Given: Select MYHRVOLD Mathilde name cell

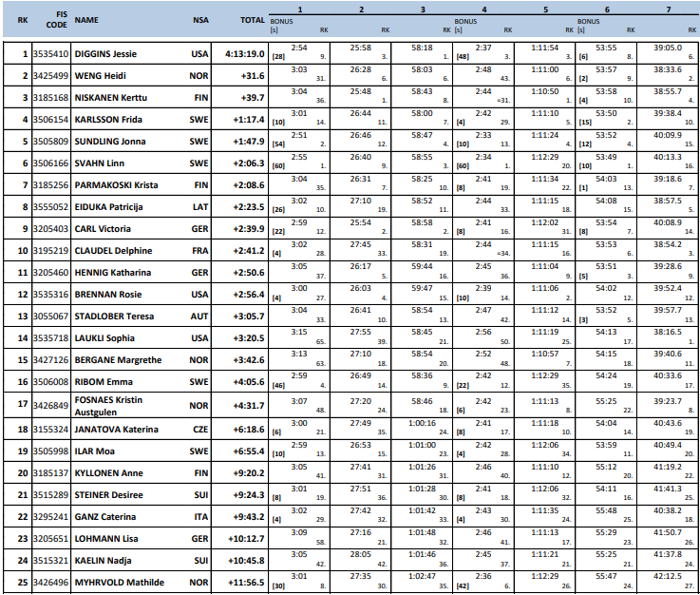Looking at the screenshot, I should tap(119, 583).
